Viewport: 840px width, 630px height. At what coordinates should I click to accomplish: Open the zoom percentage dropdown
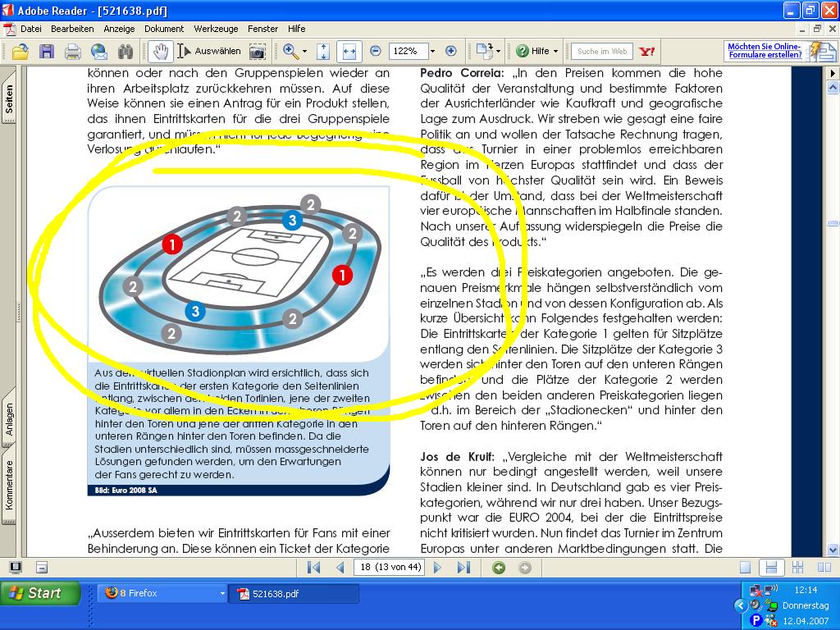431,51
